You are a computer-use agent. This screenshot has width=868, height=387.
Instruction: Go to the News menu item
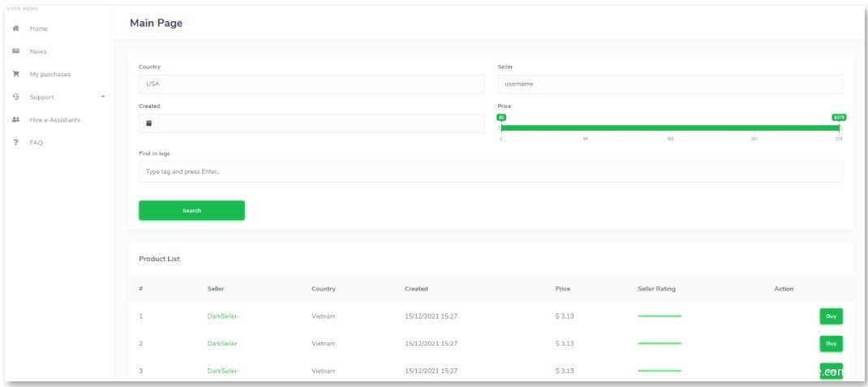38,51
